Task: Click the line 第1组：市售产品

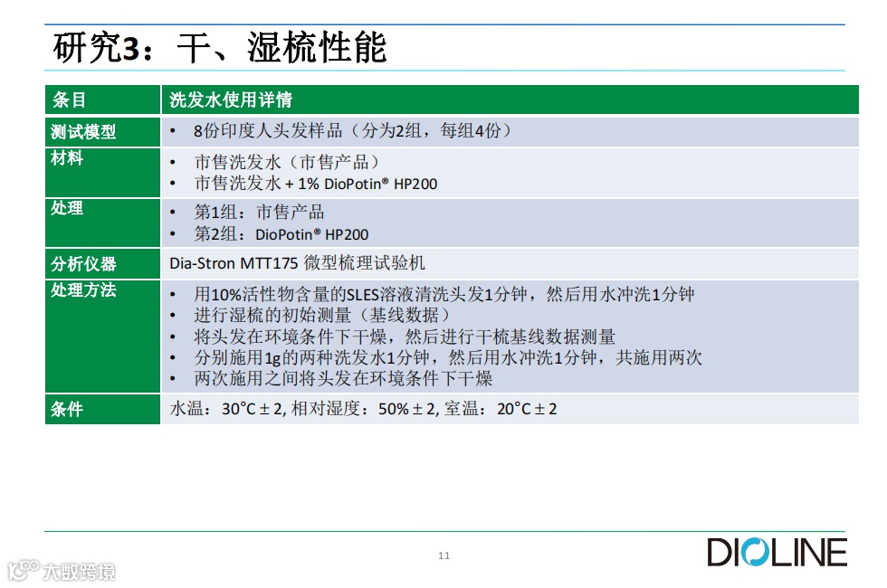Action: (x=259, y=213)
